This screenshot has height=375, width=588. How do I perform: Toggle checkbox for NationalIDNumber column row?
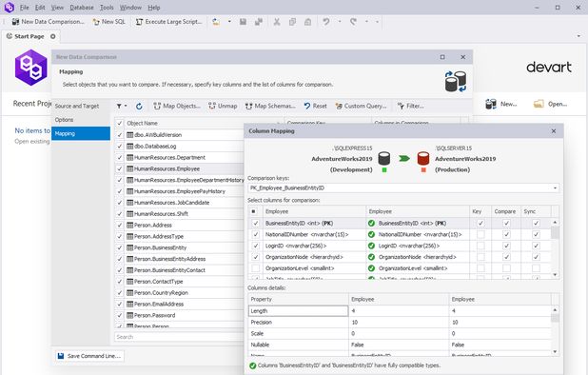tap(255, 234)
